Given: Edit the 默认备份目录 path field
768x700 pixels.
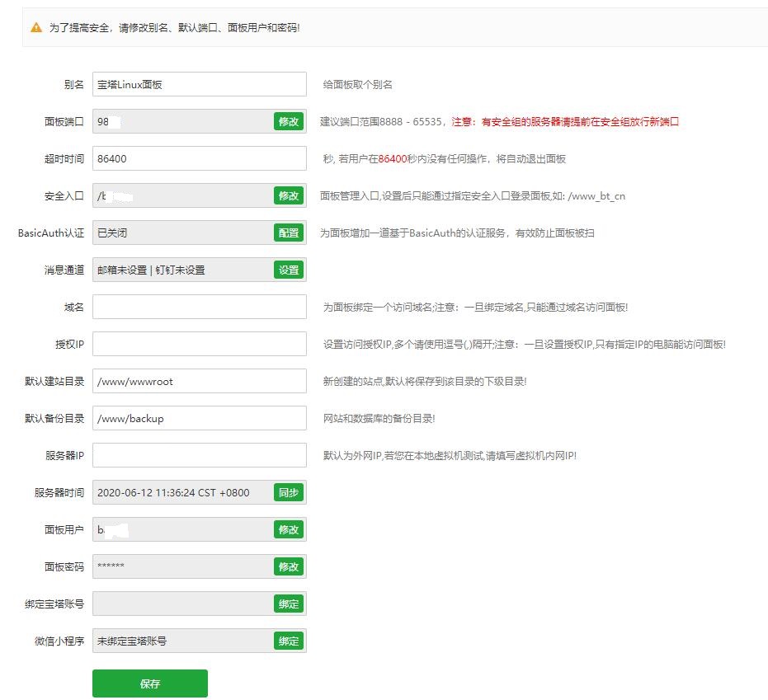Looking at the screenshot, I should tap(199, 418).
